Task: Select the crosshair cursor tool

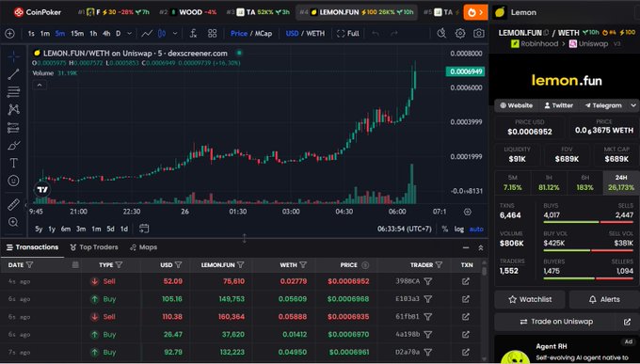Action: coord(13,56)
